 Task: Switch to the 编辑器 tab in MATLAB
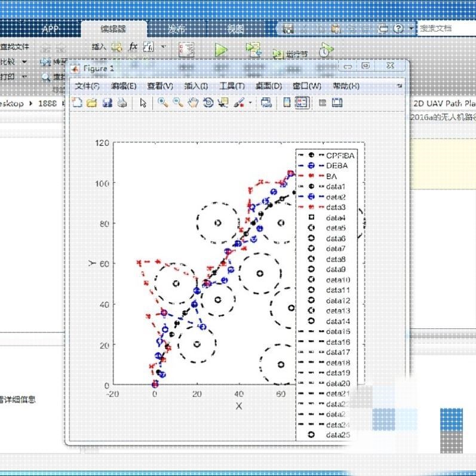click(x=113, y=29)
